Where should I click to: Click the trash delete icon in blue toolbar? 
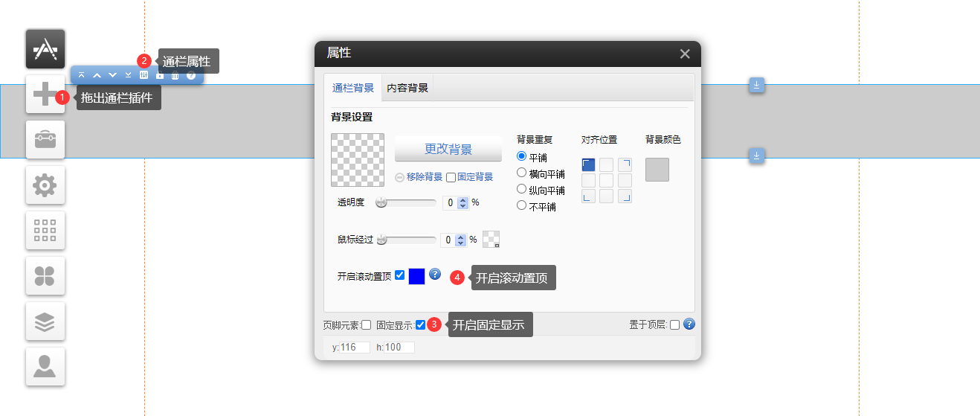175,75
